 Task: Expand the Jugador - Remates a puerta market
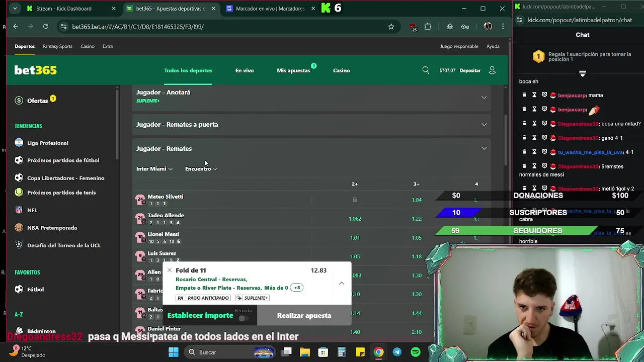click(x=484, y=124)
